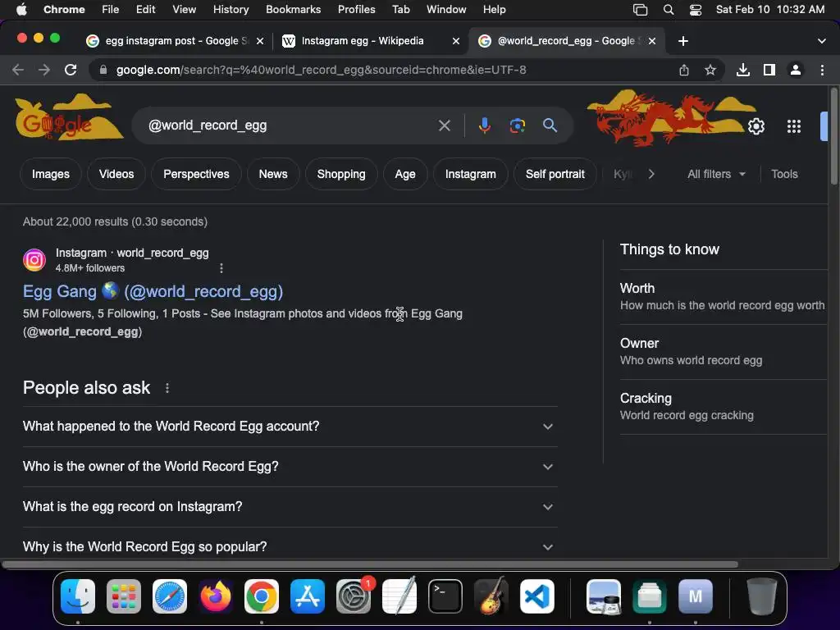Image resolution: width=840 pixels, height=630 pixels.
Task: Reload the current page
Action: 71,70
